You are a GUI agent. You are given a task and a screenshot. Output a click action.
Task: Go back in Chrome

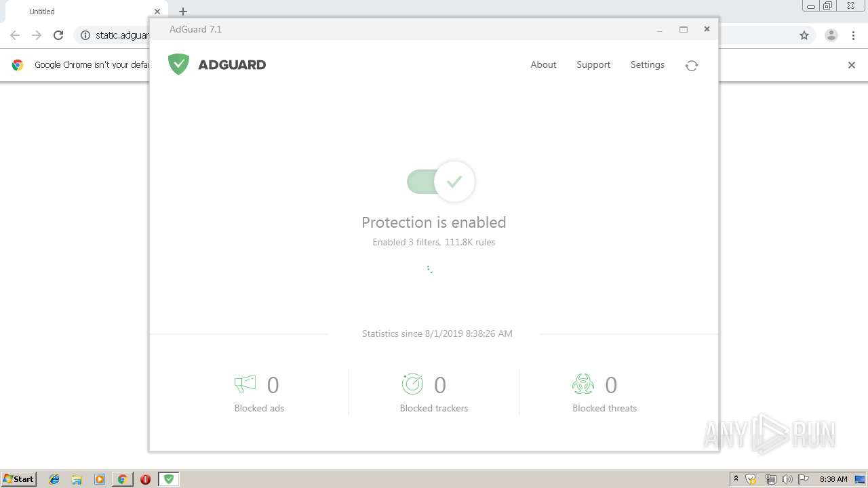tap(15, 35)
